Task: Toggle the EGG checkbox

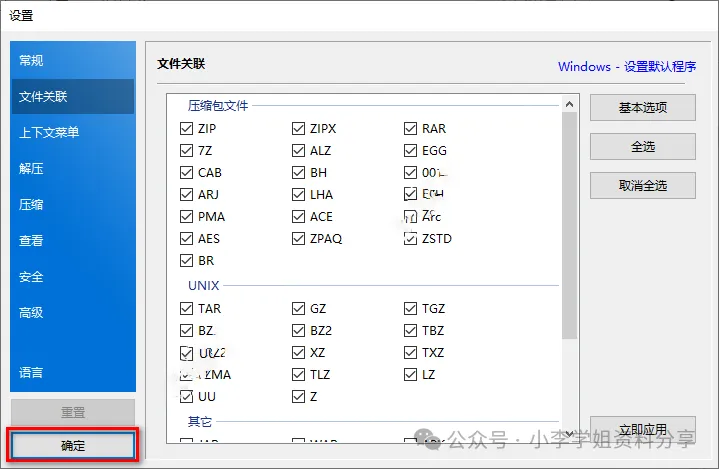Action: [x=410, y=150]
